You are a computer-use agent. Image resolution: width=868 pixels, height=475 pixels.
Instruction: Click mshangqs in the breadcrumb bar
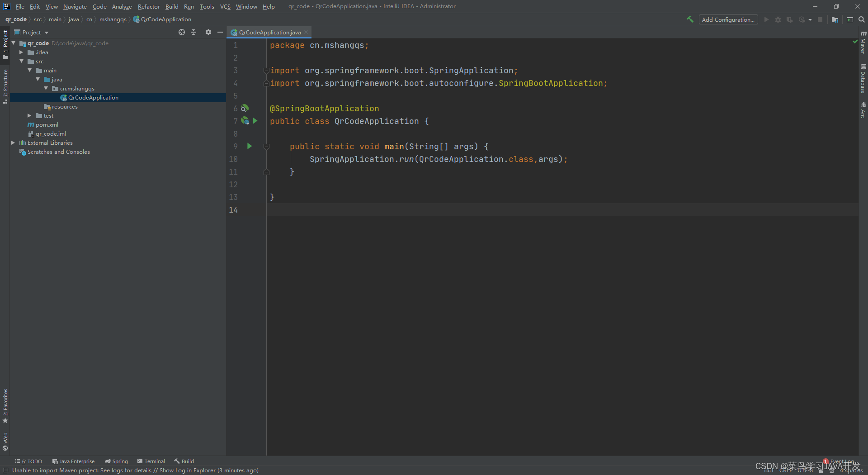coord(113,19)
